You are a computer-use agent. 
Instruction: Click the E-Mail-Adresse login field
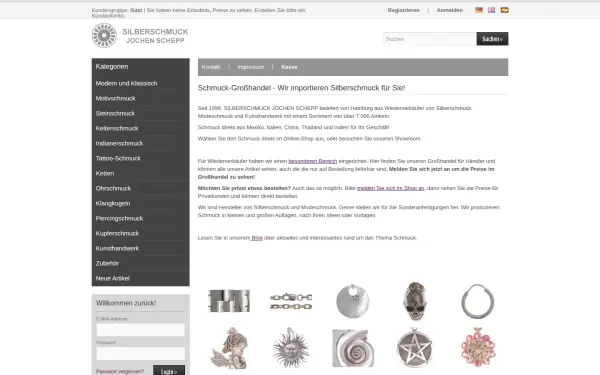point(140,330)
